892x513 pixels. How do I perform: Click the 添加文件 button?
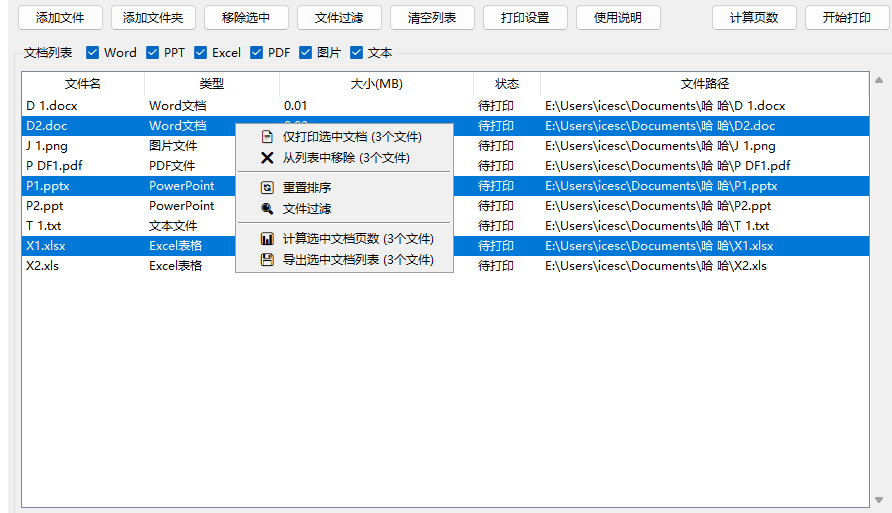[60, 18]
